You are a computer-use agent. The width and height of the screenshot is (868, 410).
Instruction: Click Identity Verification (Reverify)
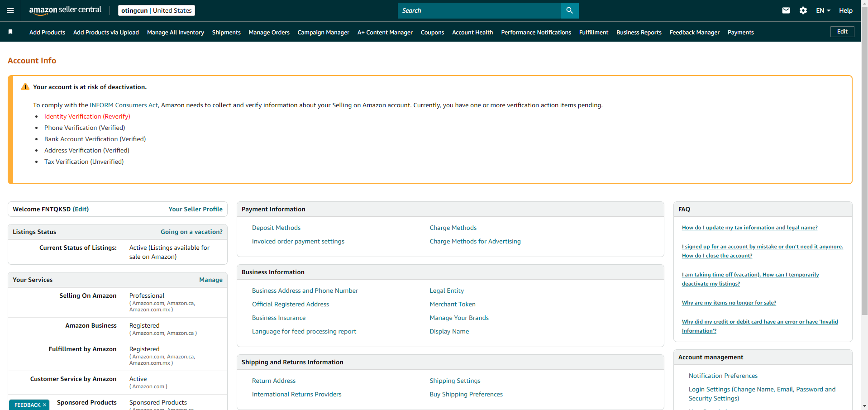87,116
